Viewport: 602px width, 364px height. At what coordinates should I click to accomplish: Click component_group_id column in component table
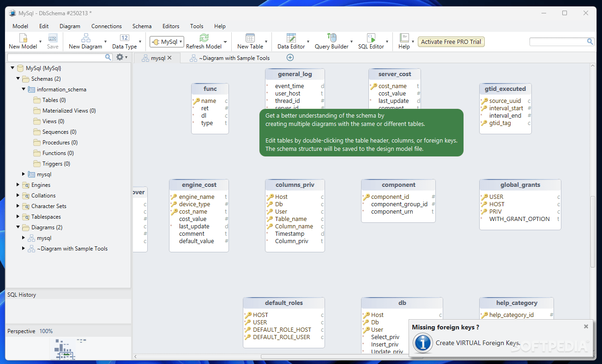(x=399, y=204)
